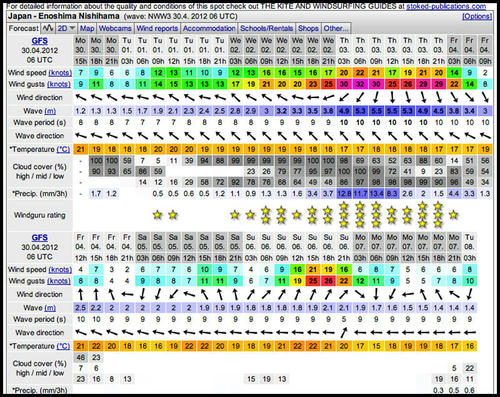Switch to the Wind reports tab
Viewport: 500px width, 397px height.
(157, 28)
